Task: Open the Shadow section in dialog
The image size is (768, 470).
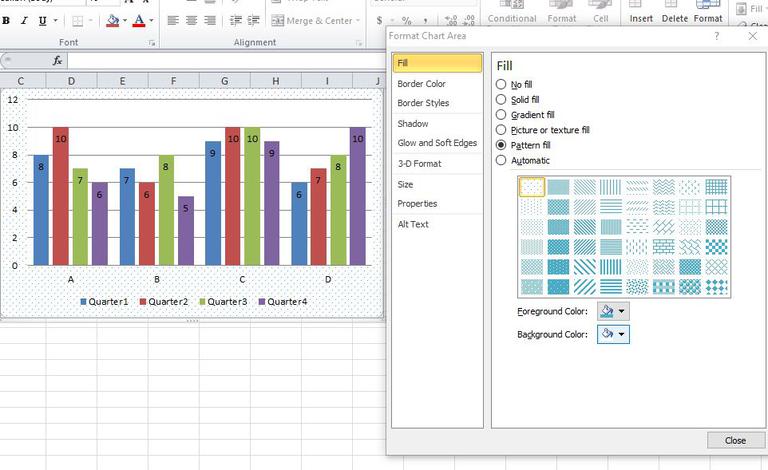Action: (x=413, y=124)
